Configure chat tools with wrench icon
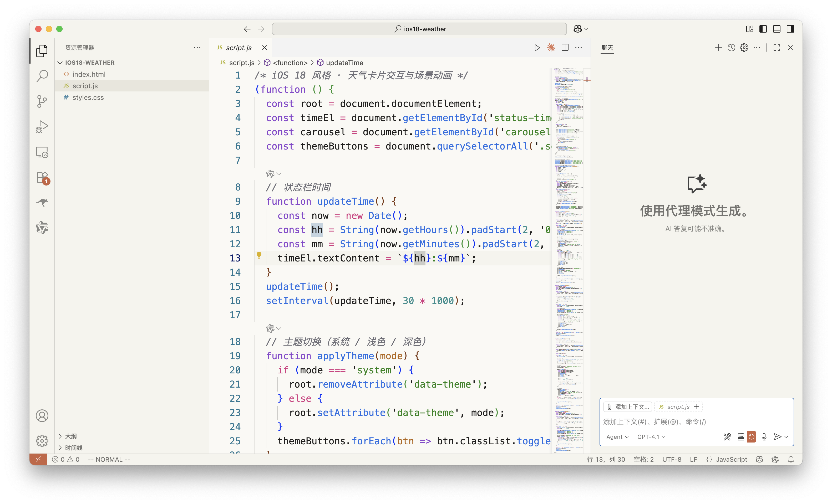 click(727, 437)
